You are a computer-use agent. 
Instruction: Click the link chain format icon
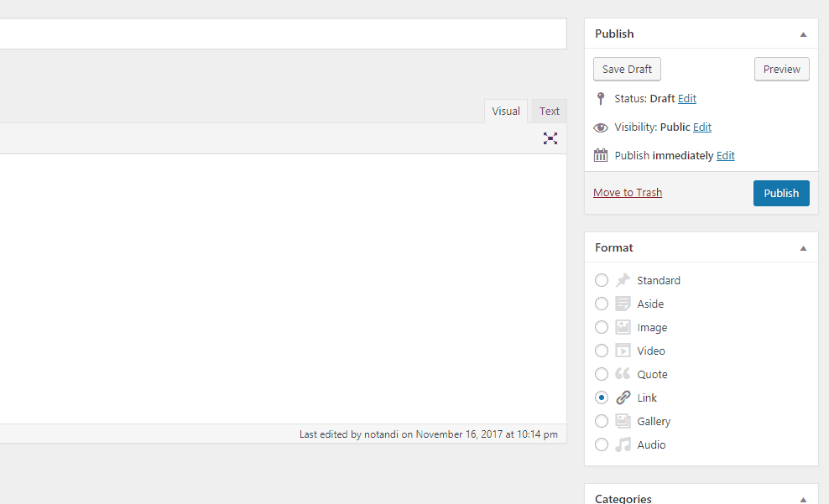[x=623, y=398]
